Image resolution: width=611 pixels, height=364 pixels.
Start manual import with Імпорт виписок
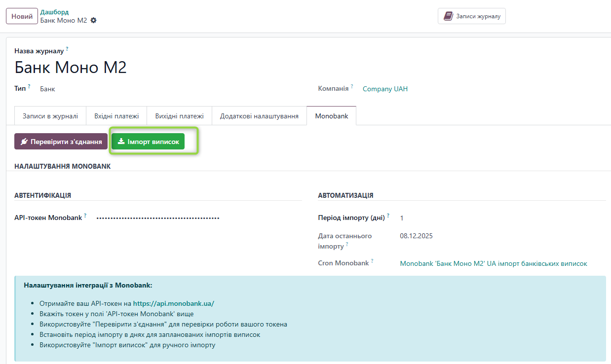click(148, 142)
